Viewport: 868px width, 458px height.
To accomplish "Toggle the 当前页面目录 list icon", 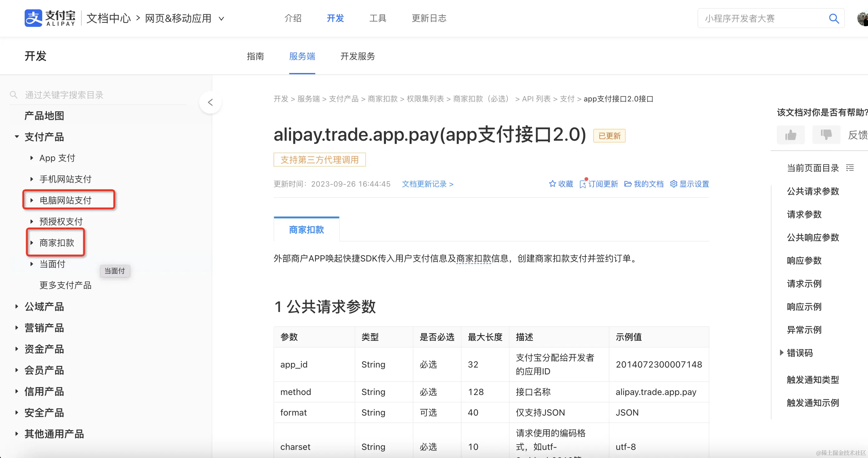I will (x=850, y=168).
